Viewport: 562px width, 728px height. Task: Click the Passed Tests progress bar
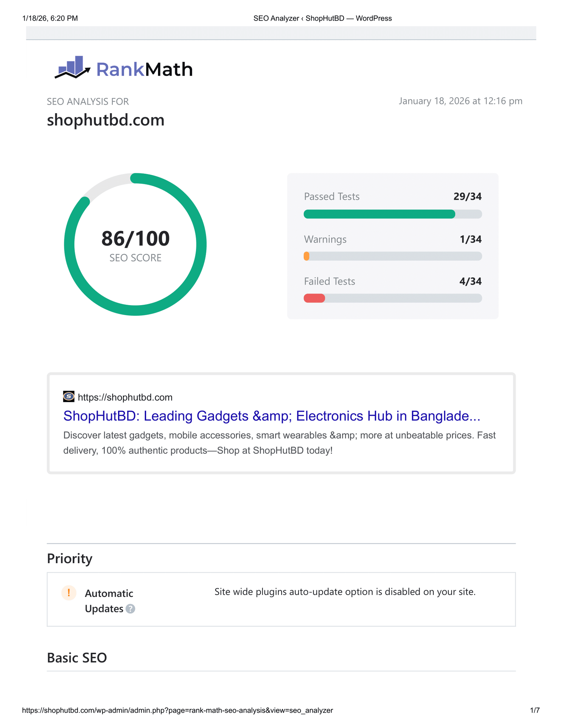click(393, 214)
